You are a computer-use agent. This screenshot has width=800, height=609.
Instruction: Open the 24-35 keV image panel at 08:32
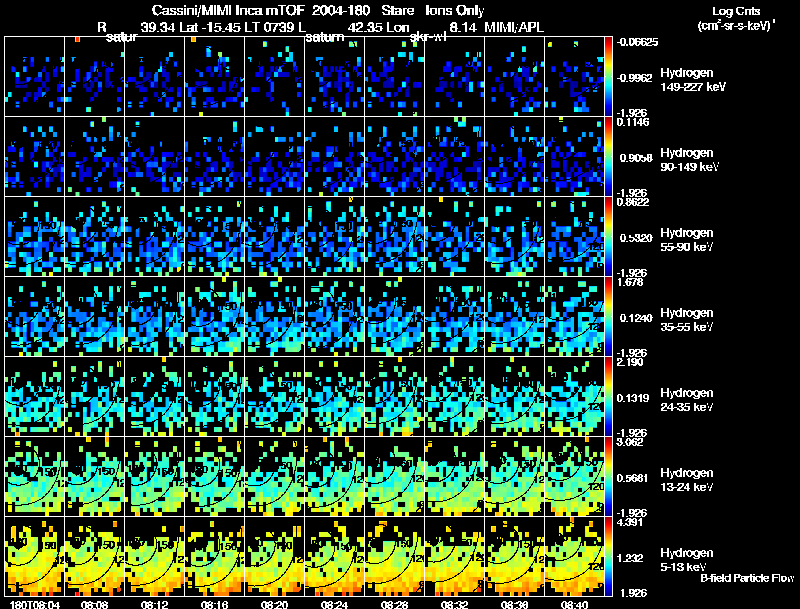(x=455, y=396)
